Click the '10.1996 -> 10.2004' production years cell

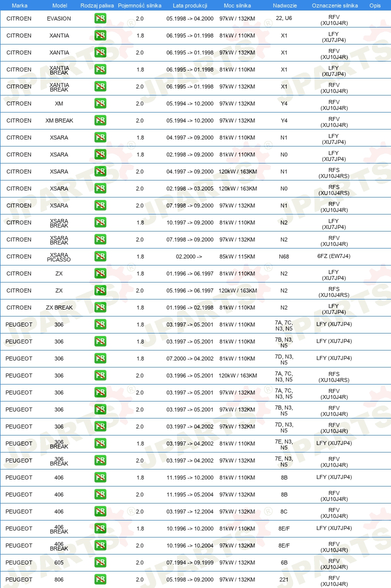[x=190, y=545]
